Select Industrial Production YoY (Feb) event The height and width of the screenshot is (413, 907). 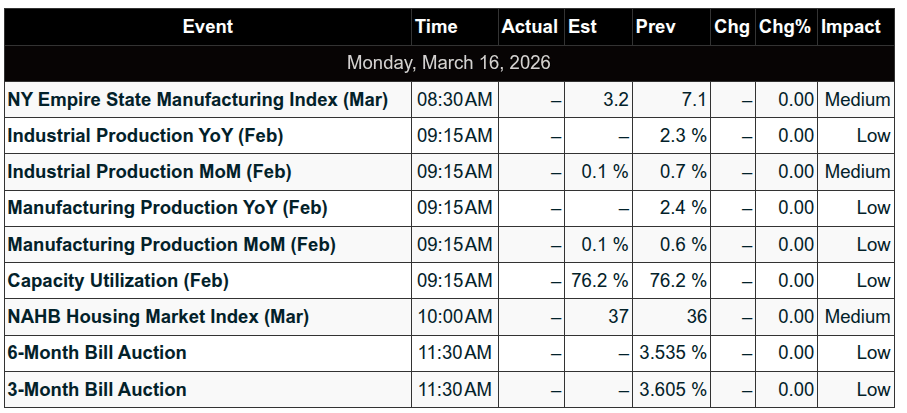(x=146, y=135)
